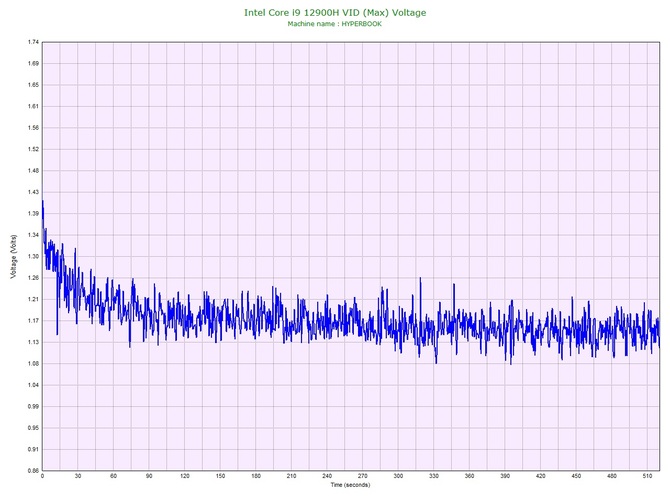
Task: Click the 1.34 y-axis value
Action: (33, 235)
